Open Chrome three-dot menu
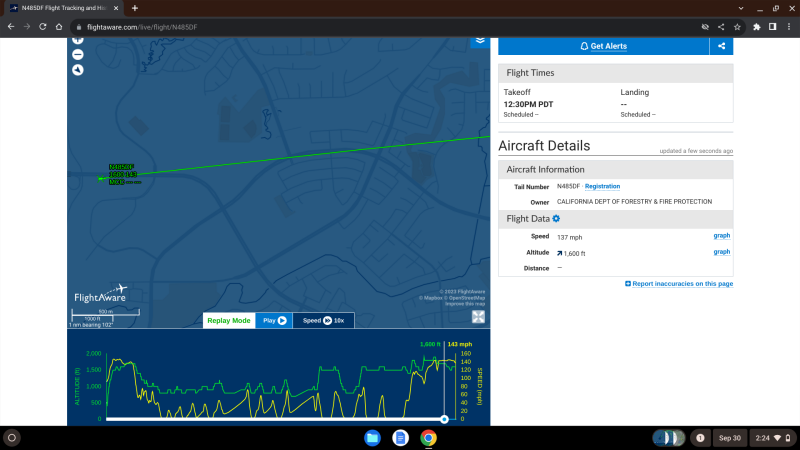 click(789, 27)
